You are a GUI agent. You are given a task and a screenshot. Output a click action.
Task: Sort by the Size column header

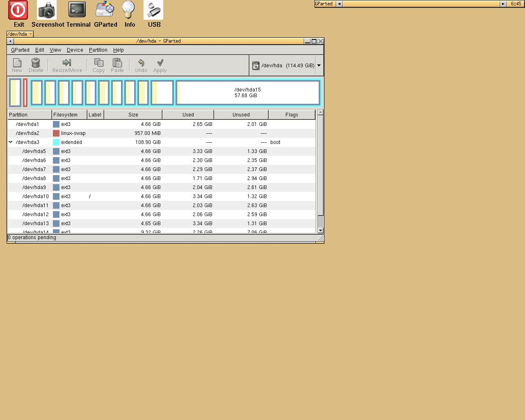(x=133, y=115)
